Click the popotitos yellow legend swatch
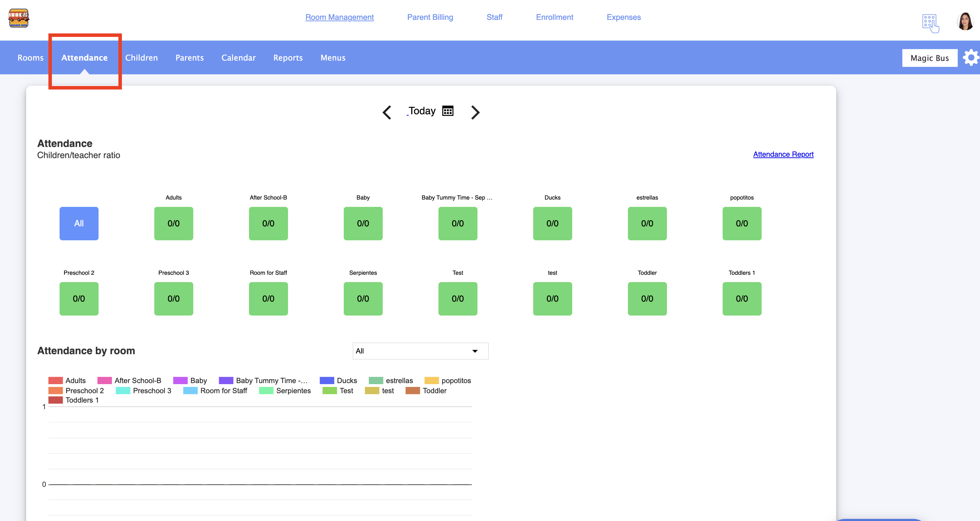 pos(431,381)
